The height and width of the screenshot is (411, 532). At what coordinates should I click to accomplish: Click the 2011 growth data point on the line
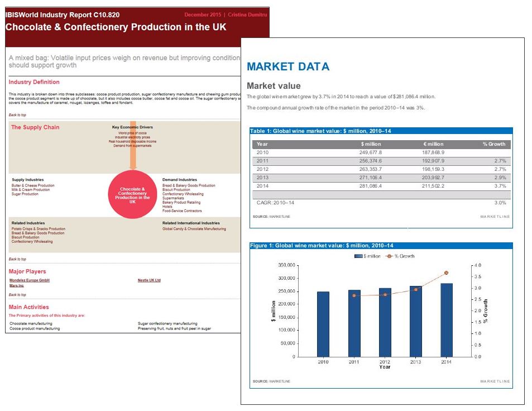(x=354, y=295)
